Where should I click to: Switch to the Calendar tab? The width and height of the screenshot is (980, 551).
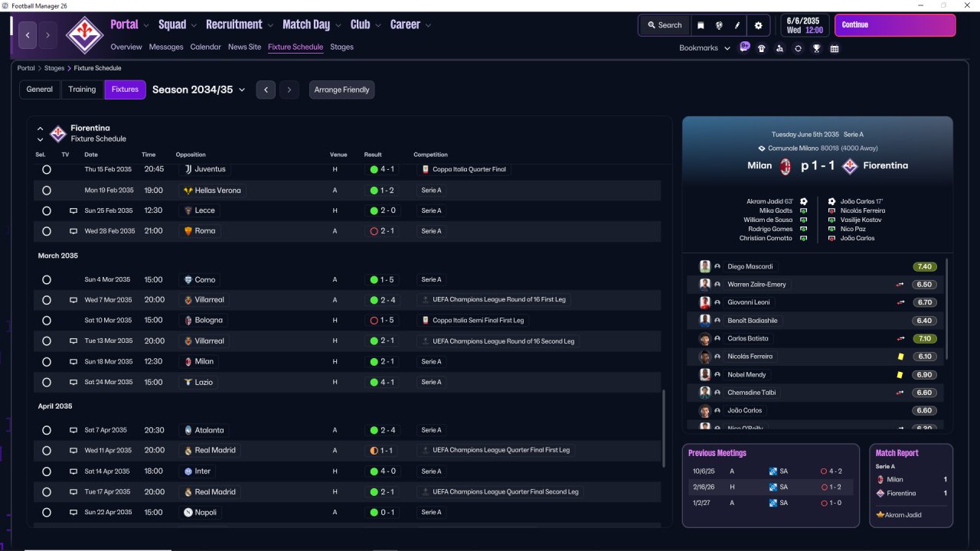[206, 47]
